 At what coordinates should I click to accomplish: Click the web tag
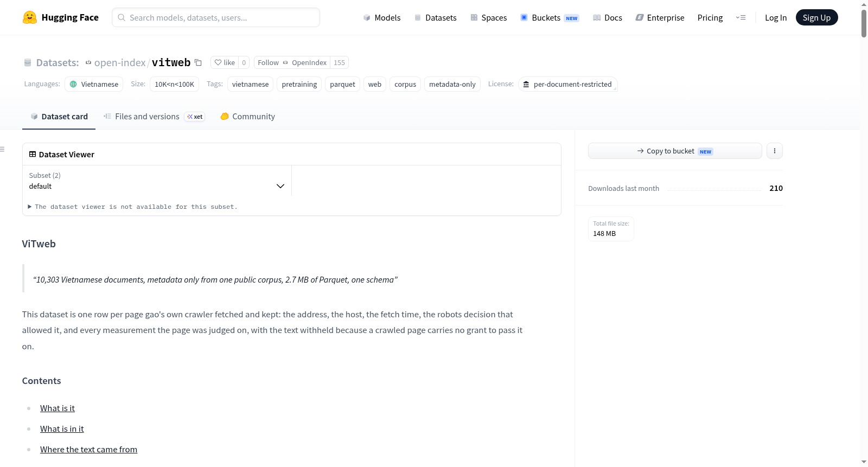375,84
